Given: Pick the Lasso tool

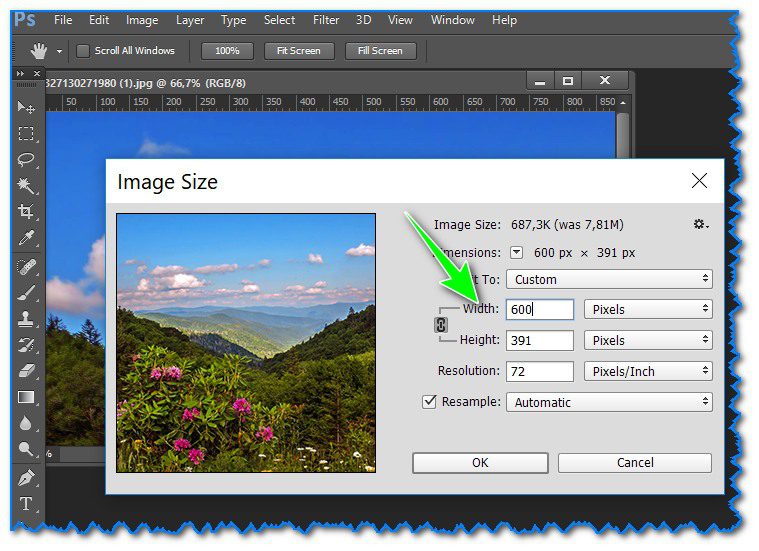Looking at the screenshot, I should [26, 160].
